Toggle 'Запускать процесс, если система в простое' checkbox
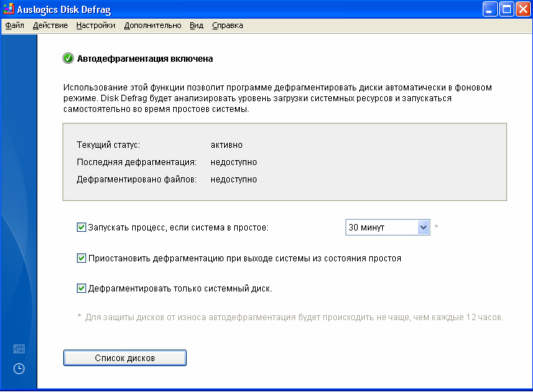533x392 pixels. [81, 228]
